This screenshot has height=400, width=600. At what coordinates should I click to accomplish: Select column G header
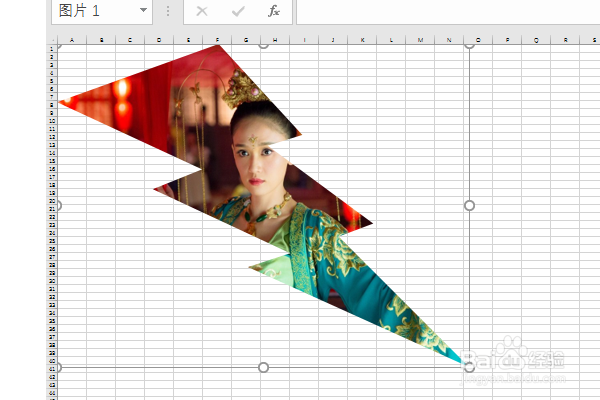(x=246, y=40)
